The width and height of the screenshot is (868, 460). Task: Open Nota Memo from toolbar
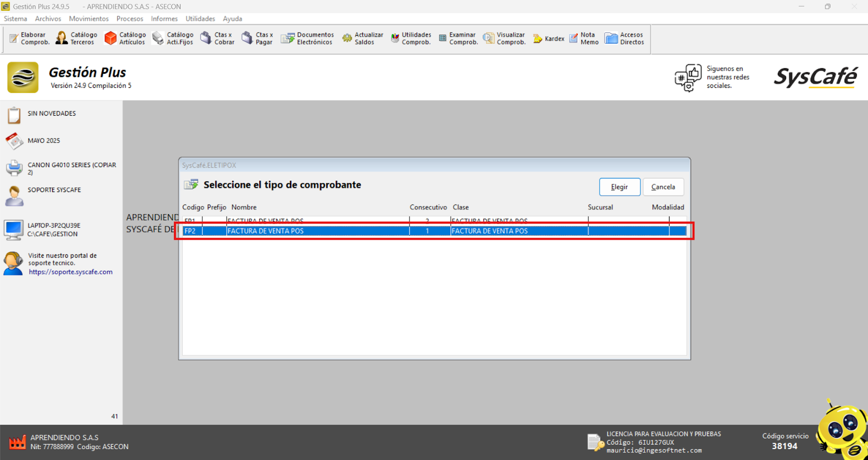[x=584, y=39]
